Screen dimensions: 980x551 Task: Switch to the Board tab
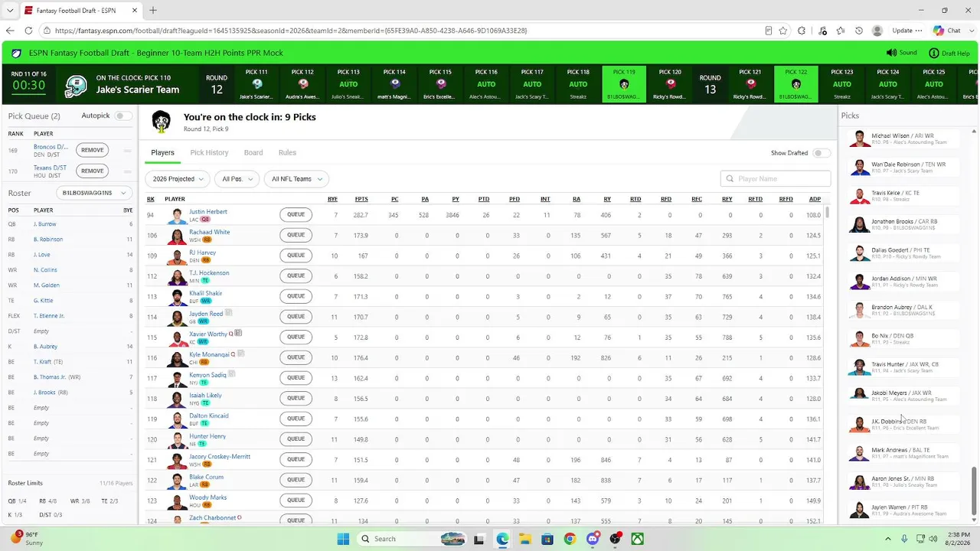coord(253,153)
